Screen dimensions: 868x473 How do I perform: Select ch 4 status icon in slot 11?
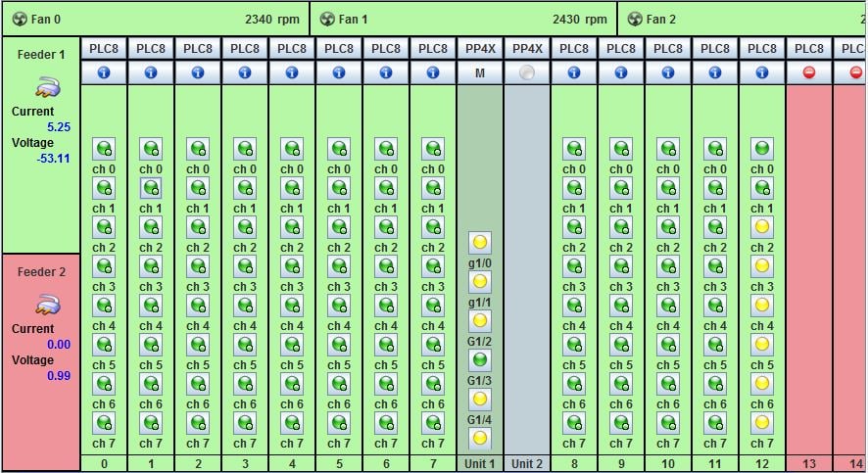(715, 306)
